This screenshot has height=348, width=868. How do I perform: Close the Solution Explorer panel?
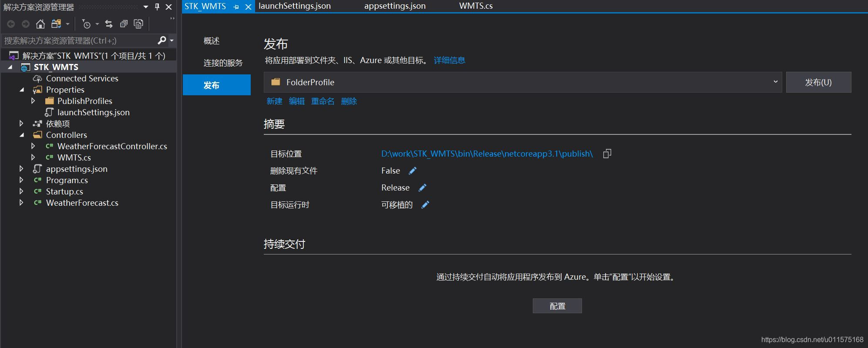(x=169, y=7)
